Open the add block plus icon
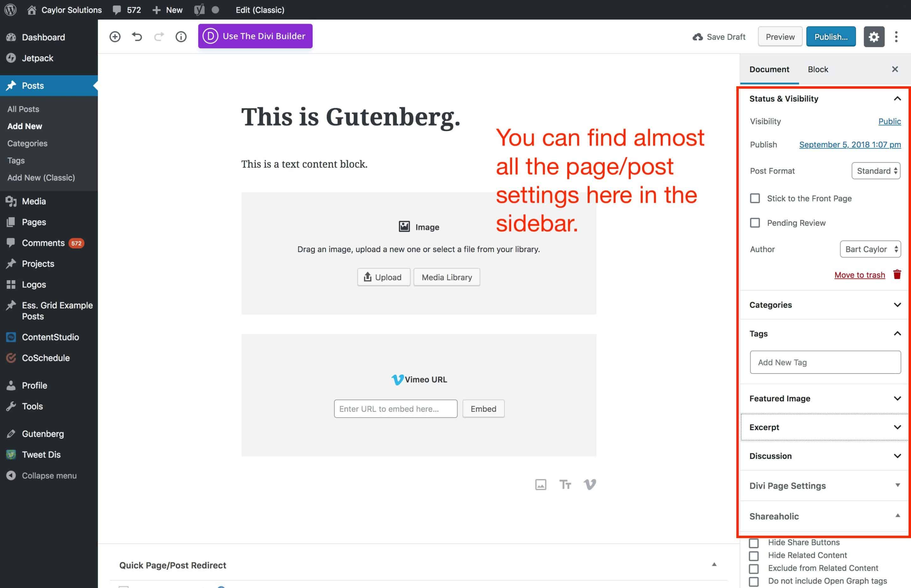Screen dimensions: 911x588 pyautogui.click(x=115, y=37)
